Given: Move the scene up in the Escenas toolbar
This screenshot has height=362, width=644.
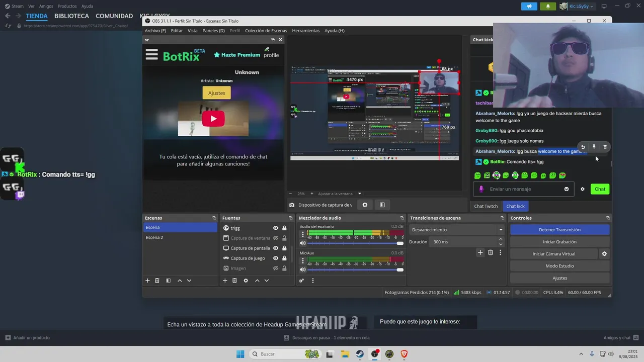Looking at the screenshot, I should tap(180, 281).
